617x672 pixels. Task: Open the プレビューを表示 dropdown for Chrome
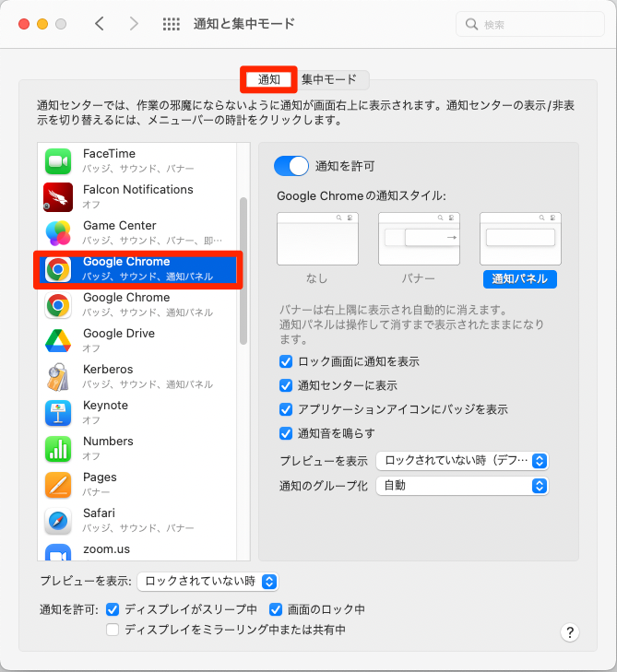(462, 461)
